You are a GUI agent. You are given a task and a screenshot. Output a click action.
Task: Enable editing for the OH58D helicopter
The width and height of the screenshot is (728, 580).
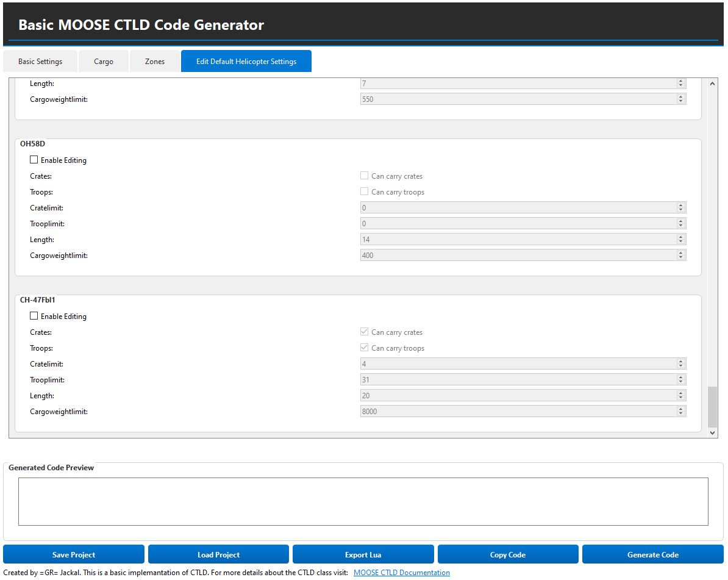[34, 160]
